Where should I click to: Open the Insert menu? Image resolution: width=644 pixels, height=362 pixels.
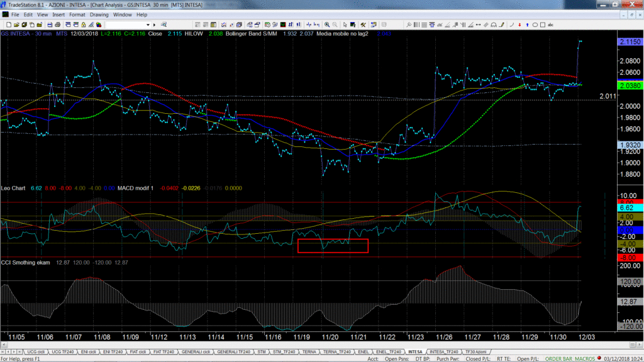point(58,15)
